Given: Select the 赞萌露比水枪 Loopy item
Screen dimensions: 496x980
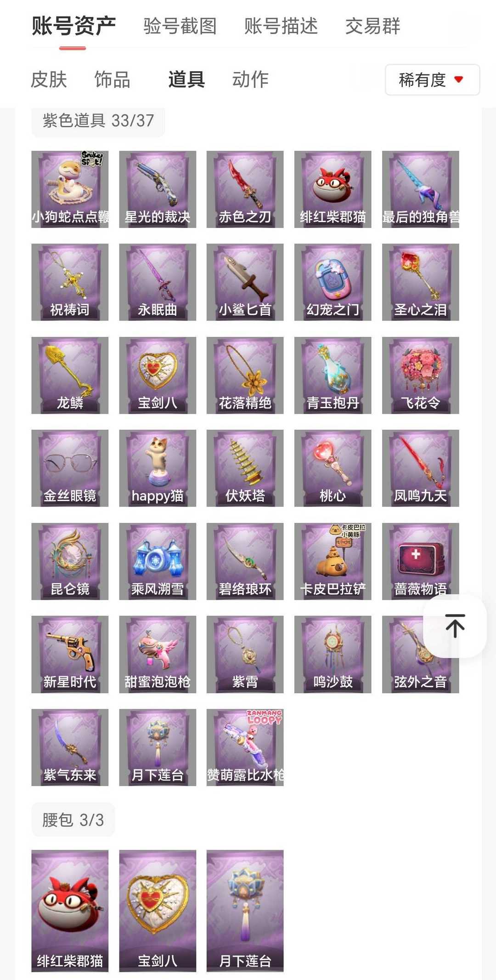Looking at the screenshot, I should [245, 747].
